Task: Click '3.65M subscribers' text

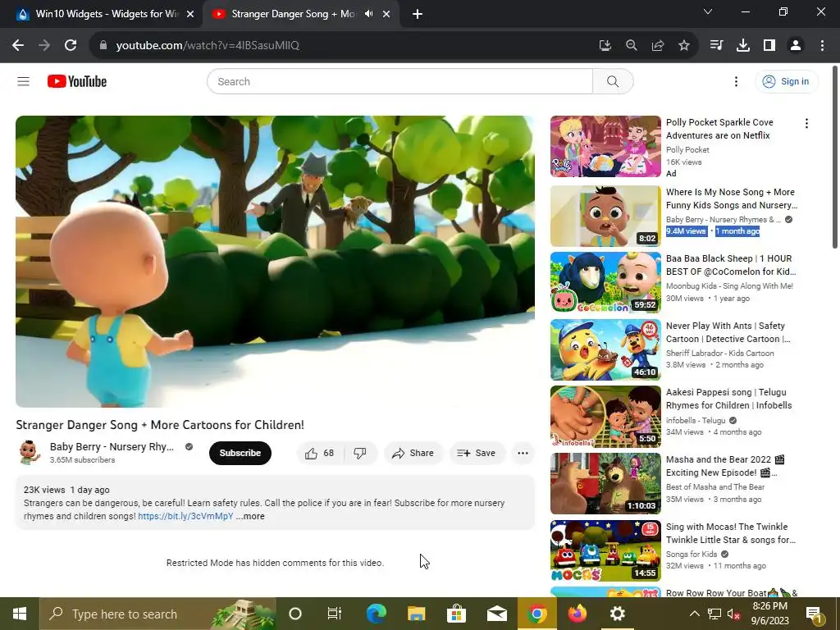Action: coord(83,460)
